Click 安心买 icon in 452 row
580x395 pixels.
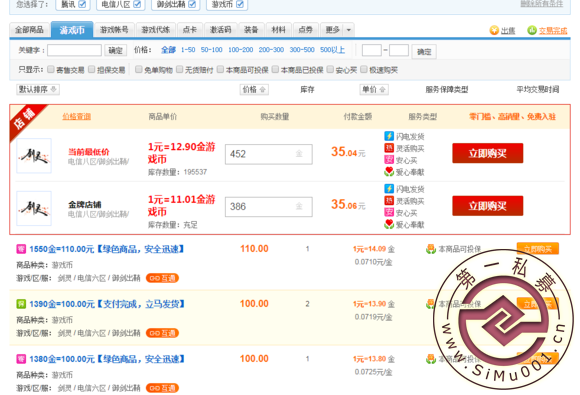389,160
